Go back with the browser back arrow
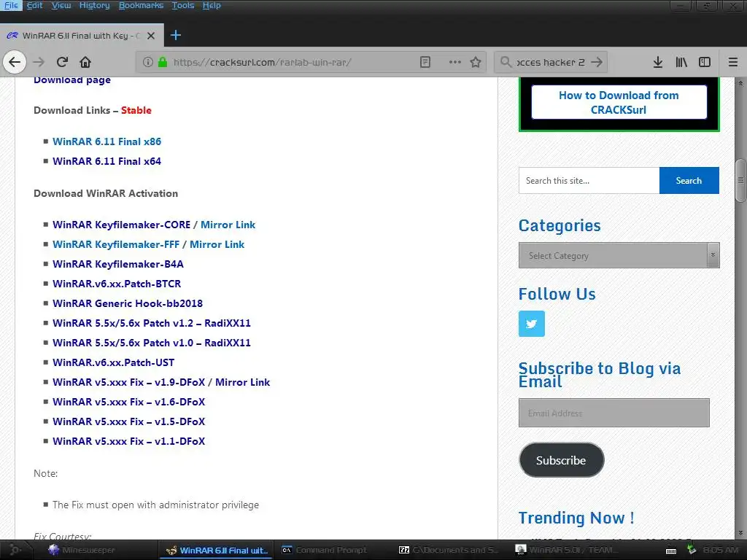Viewport: 747px width, 560px height. [x=15, y=62]
